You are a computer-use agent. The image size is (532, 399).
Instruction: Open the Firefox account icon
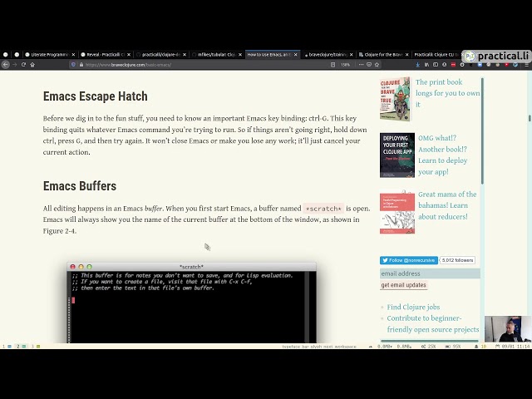click(x=444, y=65)
